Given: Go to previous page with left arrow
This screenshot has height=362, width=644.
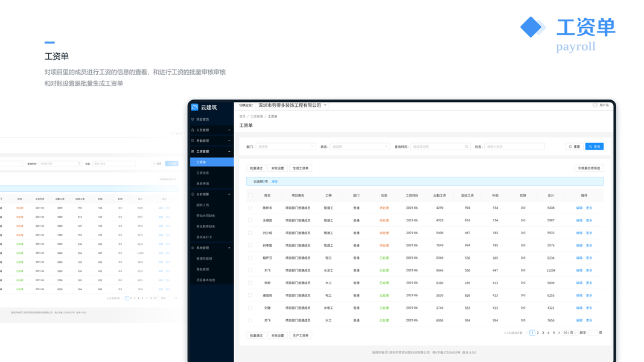Looking at the screenshot, I should [527, 333].
